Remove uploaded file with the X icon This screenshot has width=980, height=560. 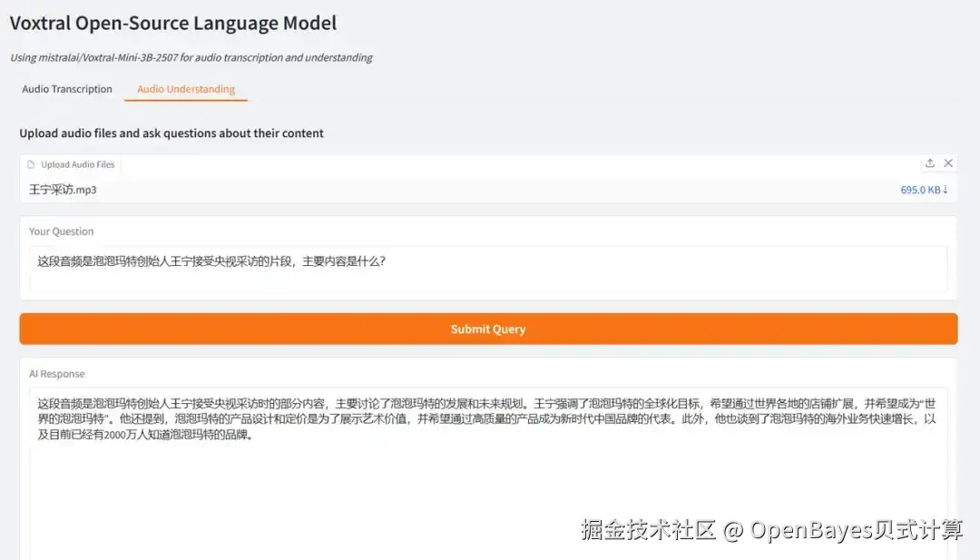948,163
